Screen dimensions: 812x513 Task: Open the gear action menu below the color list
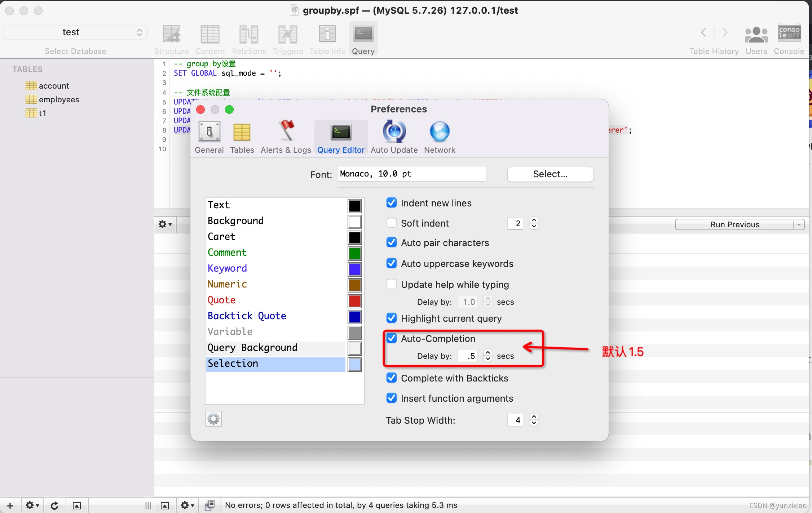pyautogui.click(x=213, y=418)
